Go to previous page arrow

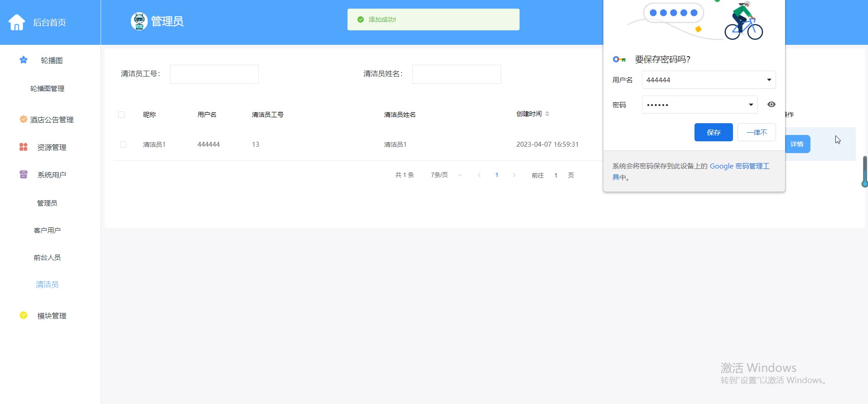tap(479, 175)
